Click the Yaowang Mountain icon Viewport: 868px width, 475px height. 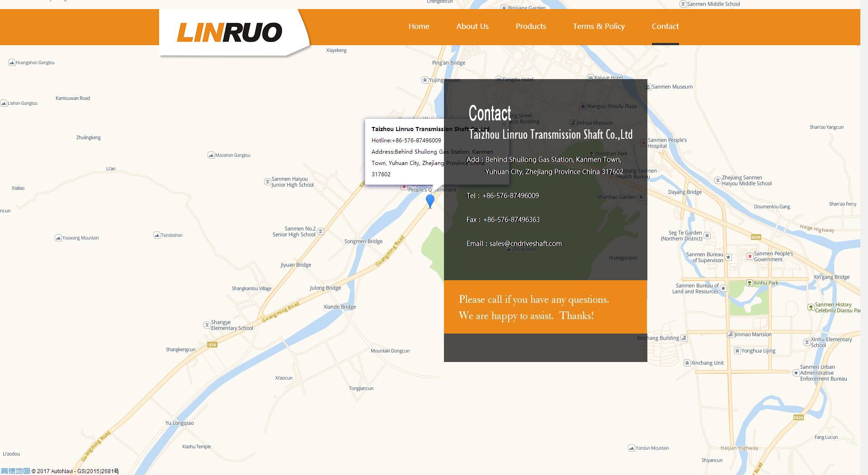click(x=58, y=238)
